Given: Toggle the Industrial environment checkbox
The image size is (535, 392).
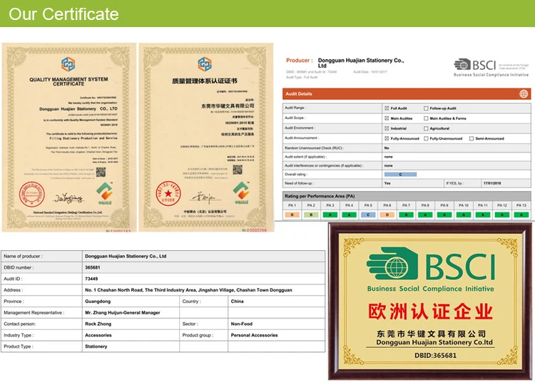Looking at the screenshot, I should (x=387, y=128).
